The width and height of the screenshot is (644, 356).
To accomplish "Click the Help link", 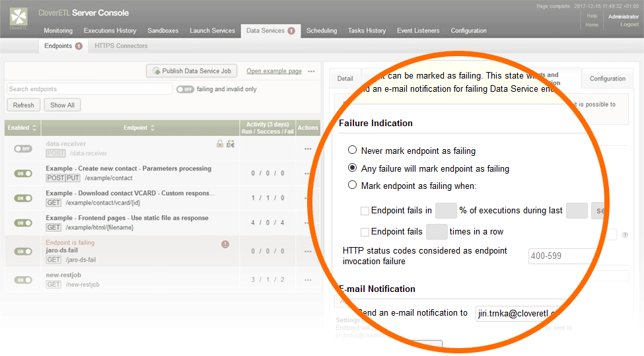I will click(x=592, y=16).
